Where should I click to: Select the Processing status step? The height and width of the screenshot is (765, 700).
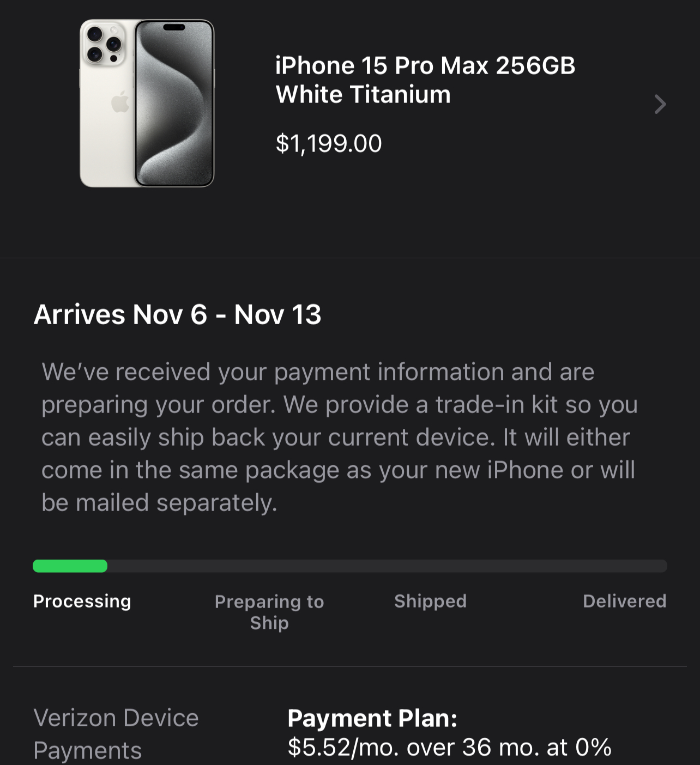pyautogui.click(x=82, y=601)
